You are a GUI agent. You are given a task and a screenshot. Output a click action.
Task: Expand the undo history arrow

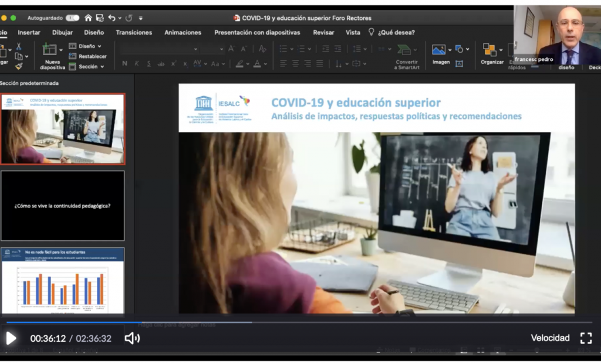[120, 18]
